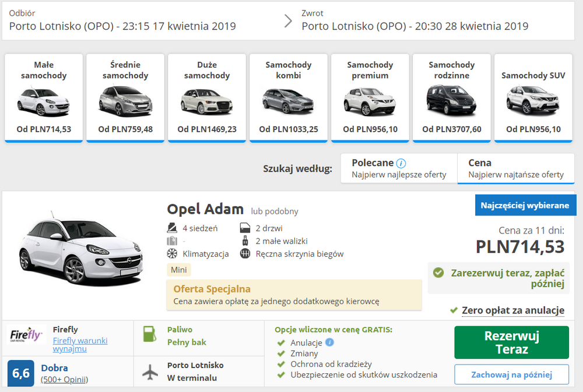Viewport: 583px width, 392px height.
Task: Click the suitcase icon next to 2 małe walizki
Action: 245,241
